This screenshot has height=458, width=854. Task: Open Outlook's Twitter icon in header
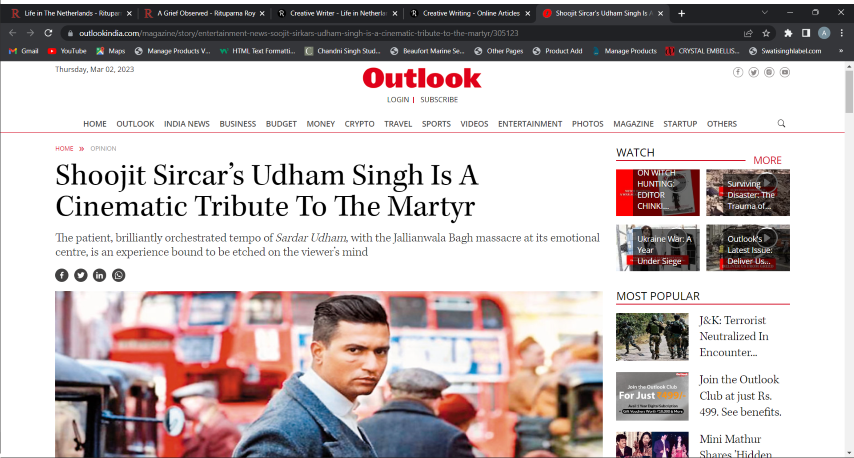click(x=754, y=72)
